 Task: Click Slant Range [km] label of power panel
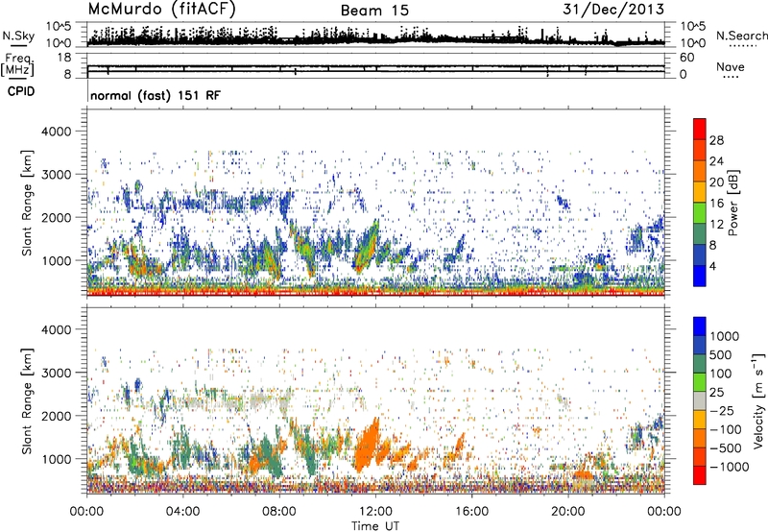point(27,203)
